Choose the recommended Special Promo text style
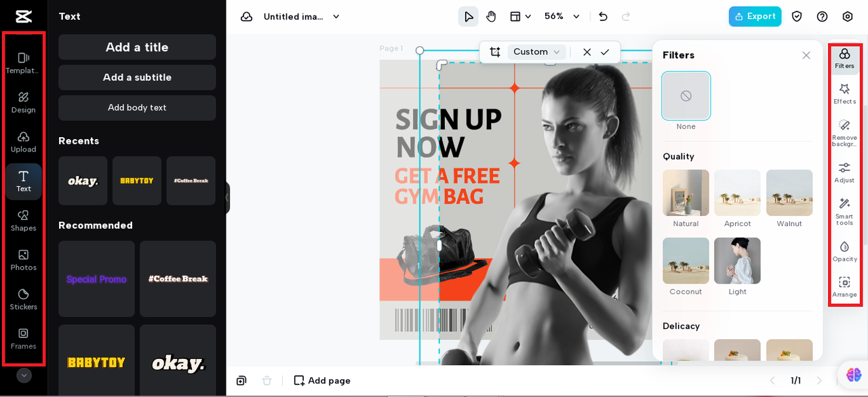 [x=96, y=279]
